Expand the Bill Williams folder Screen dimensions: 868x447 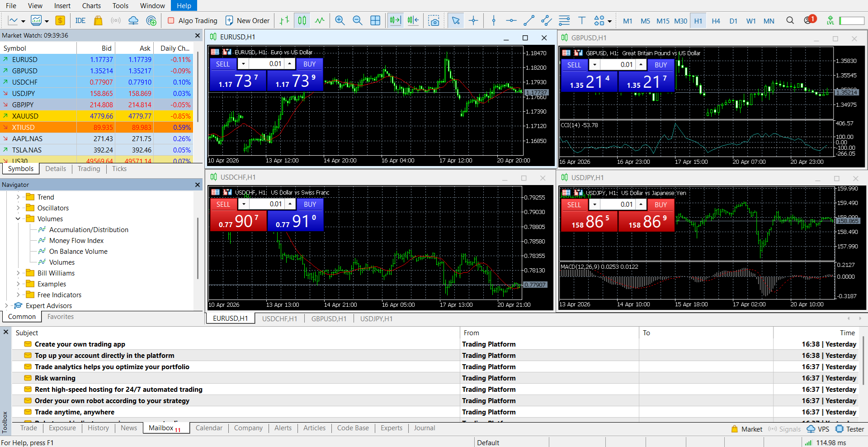[18, 273]
